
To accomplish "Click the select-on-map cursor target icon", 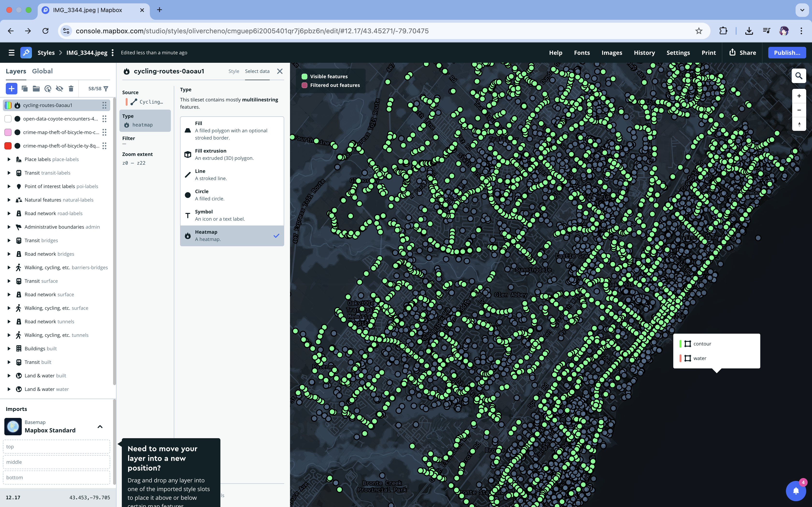I will tap(48, 89).
